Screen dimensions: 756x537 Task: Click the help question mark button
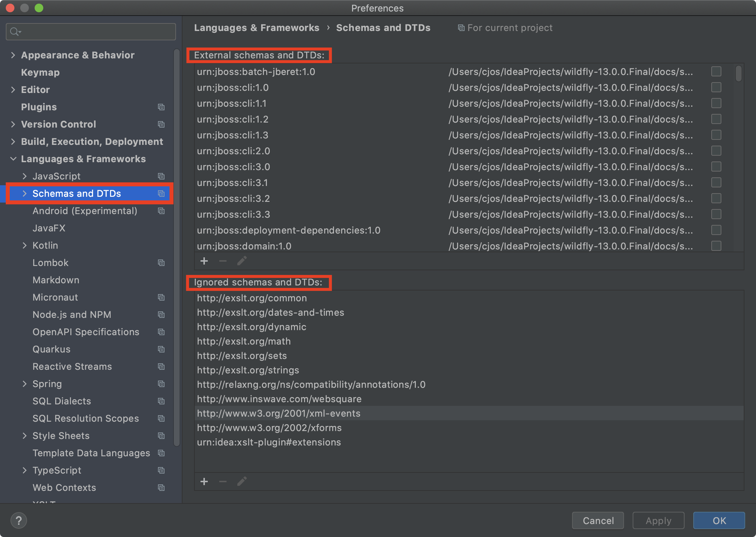point(18,520)
